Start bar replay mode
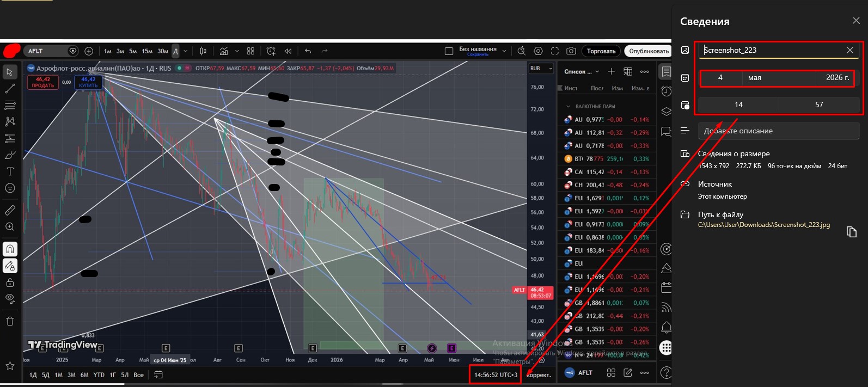868x387 pixels. coord(288,51)
